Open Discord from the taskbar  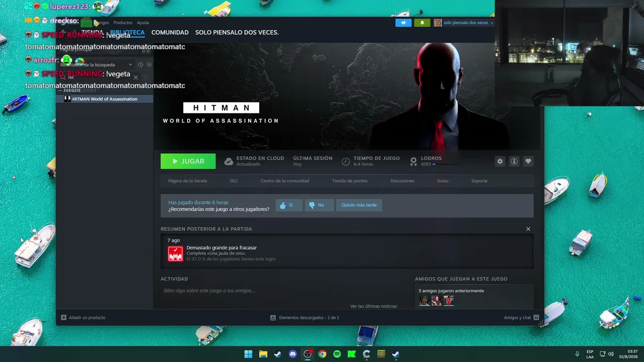click(x=293, y=354)
